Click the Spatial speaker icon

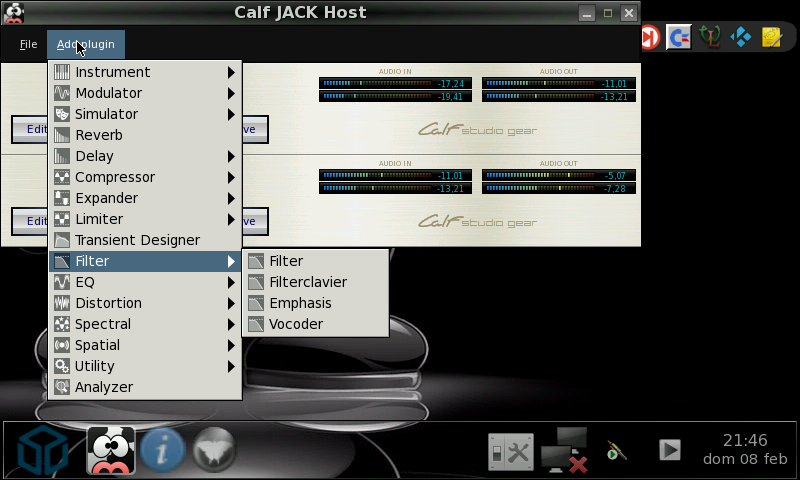tap(62, 345)
